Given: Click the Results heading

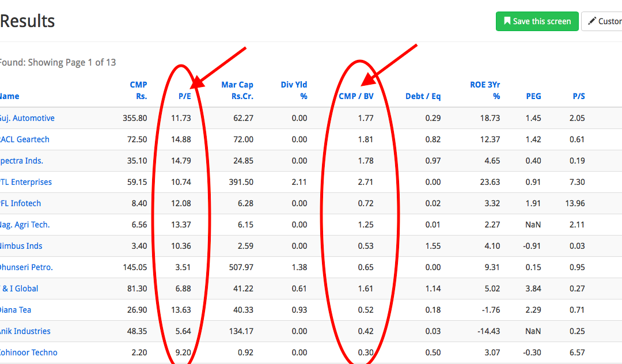Looking at the screenshot, I should (28, 21).
